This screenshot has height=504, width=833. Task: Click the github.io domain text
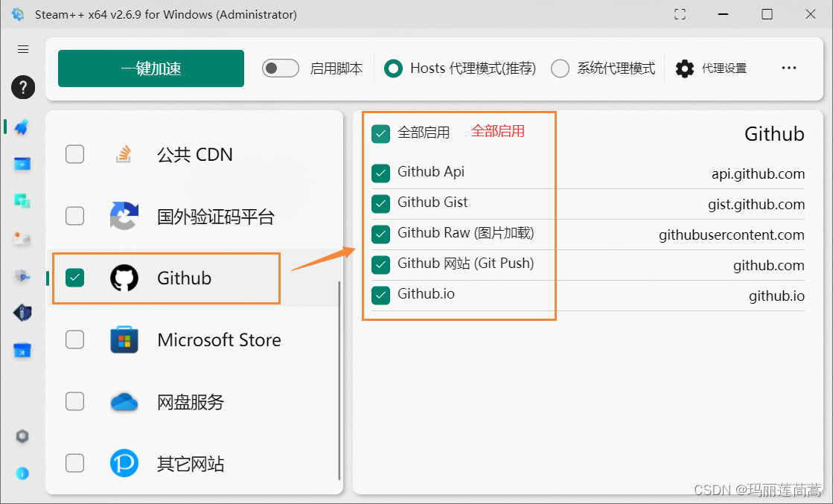pos(776,296)
